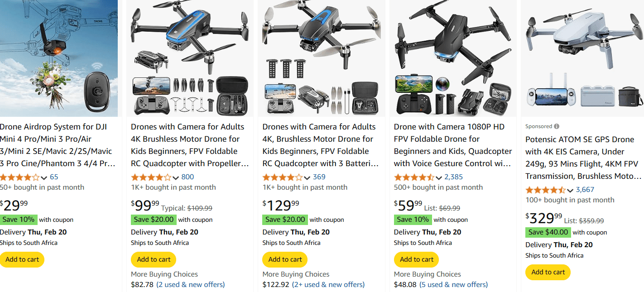The width and height of the screenshot is (644, 292).
Task: Add the $99.99 brushless drone to cart
Action: coord(153,259)
